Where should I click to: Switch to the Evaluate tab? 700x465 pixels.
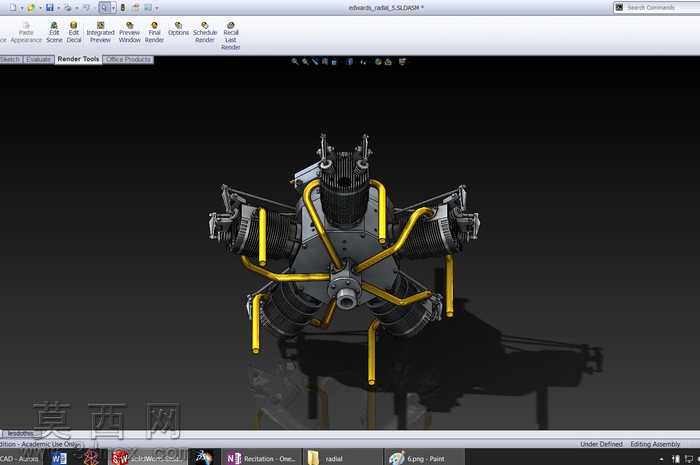tap(38, 59)
